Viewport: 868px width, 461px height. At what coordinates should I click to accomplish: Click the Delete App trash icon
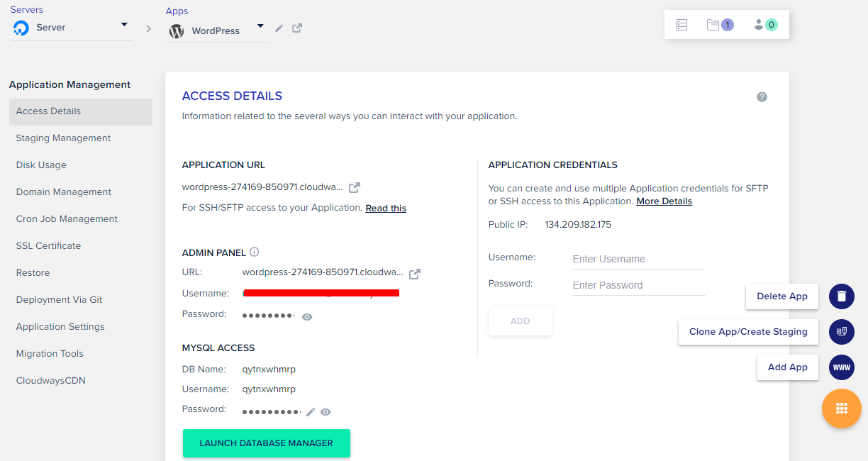coord(842,296)
